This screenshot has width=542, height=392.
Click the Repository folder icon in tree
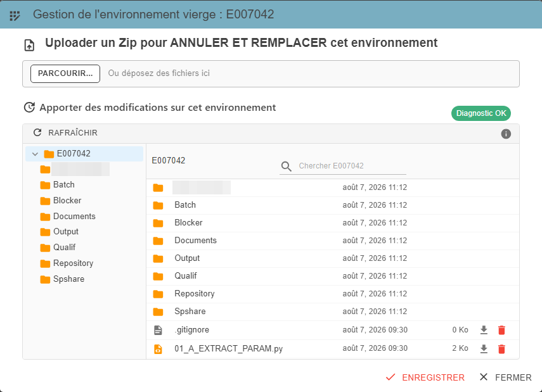click(45, 263)
